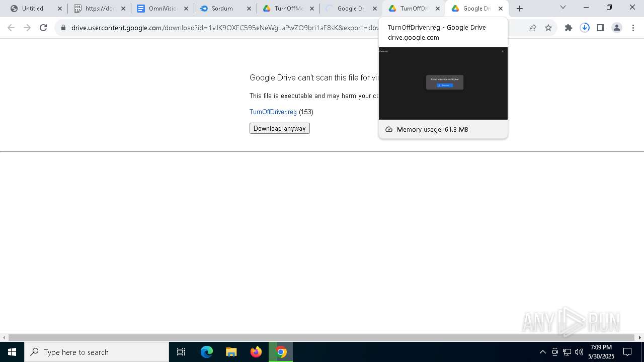Share this page icon
Image resolution: width=644 pixels, height=362 pixels.
532,28
